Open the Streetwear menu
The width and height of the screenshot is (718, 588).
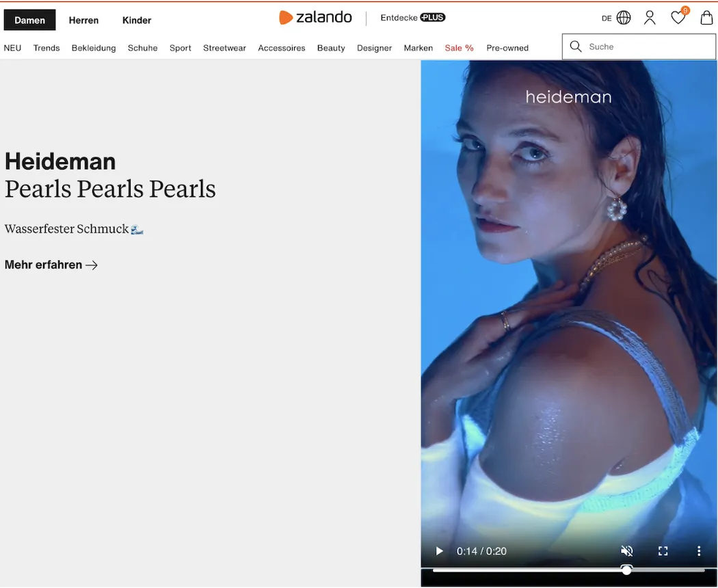[x=225, y=48]
